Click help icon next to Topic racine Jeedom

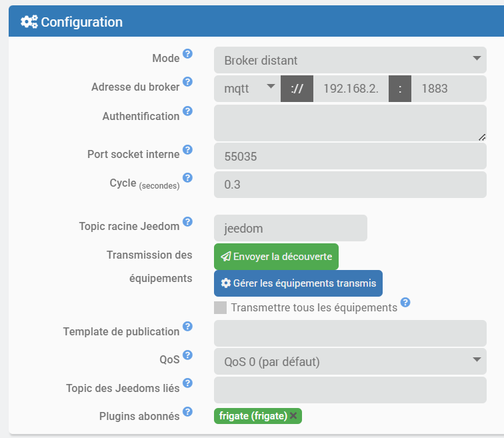[188, 222]
